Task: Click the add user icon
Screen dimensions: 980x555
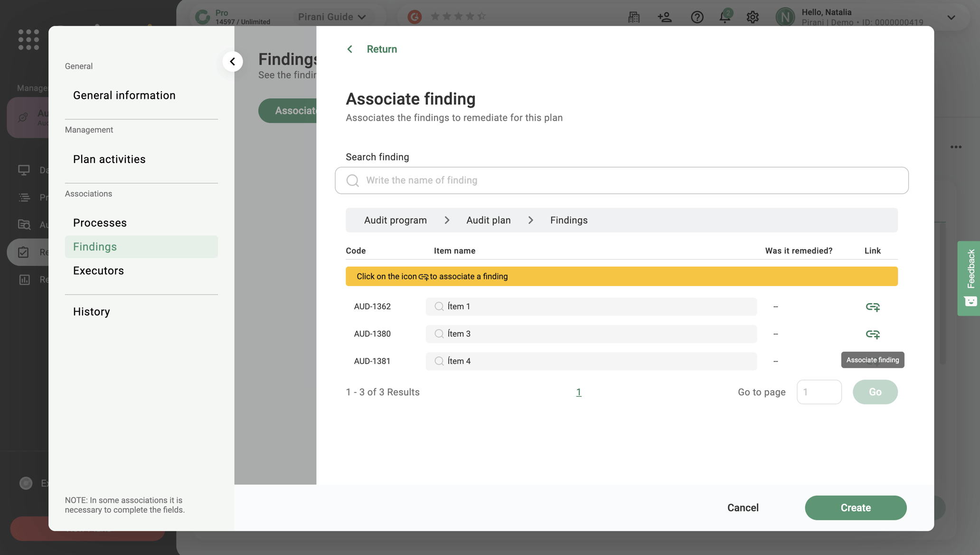Action: pos(665,17)
